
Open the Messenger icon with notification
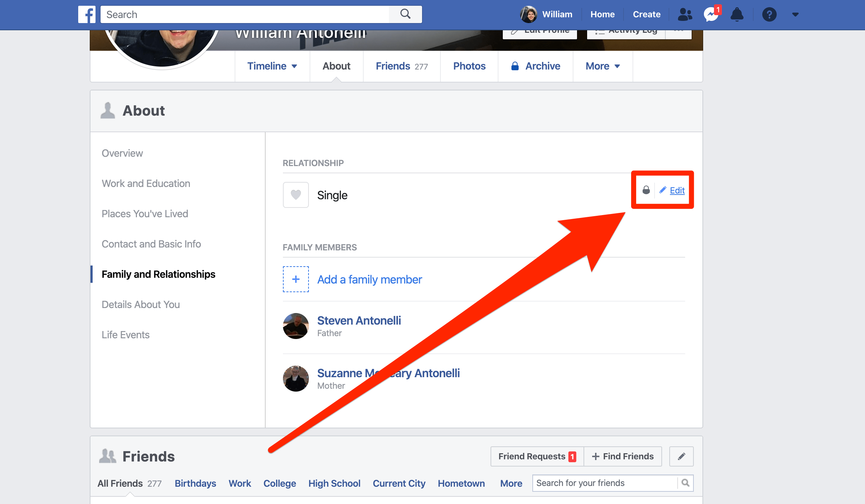[711, 14]
